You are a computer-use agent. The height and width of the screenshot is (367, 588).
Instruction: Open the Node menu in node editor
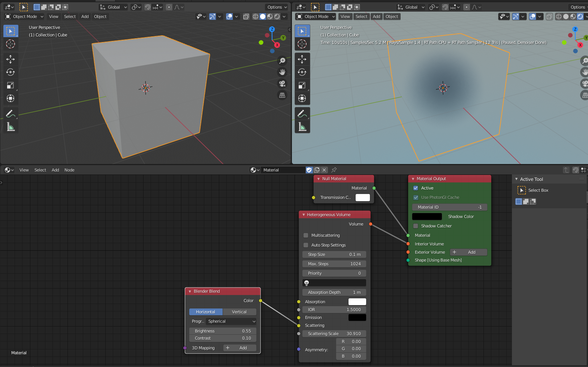tap(69, 170)
